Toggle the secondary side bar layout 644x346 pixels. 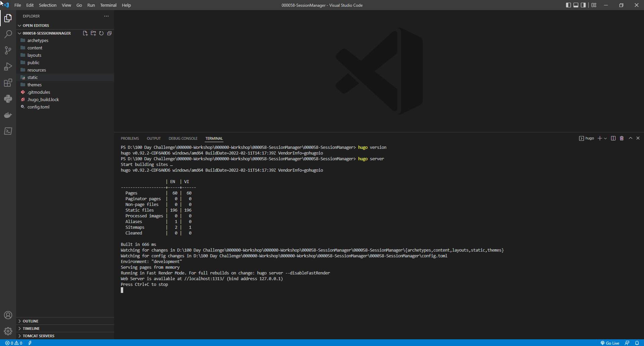583,5
